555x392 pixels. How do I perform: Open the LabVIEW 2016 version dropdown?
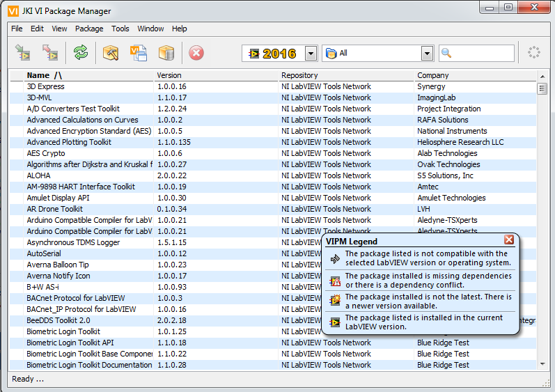(311, 54)
